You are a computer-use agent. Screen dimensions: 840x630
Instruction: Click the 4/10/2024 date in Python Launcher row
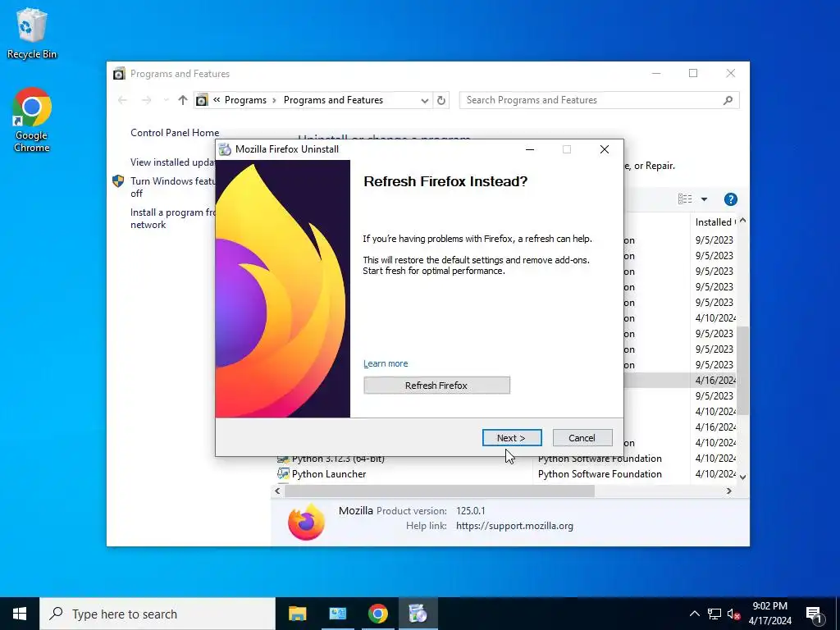click(x=715, y=473)
